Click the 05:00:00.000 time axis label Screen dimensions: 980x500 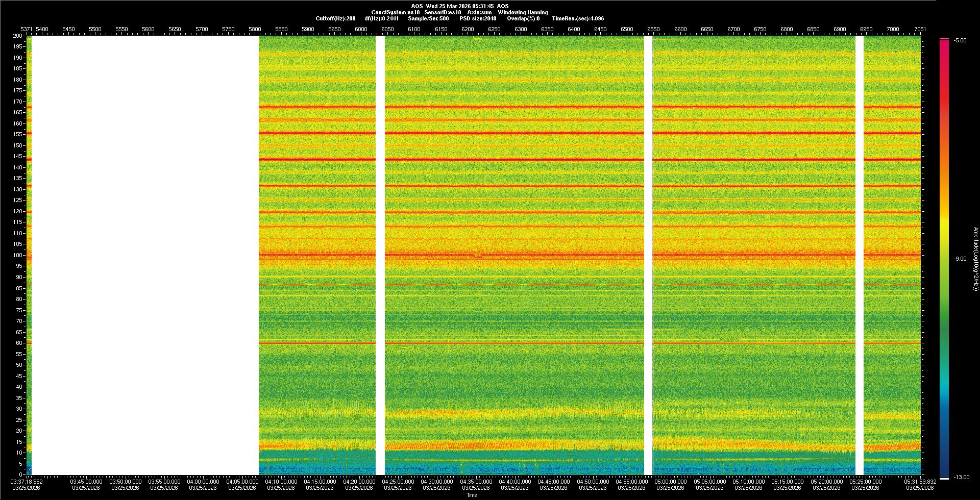(x=671, y=482)
